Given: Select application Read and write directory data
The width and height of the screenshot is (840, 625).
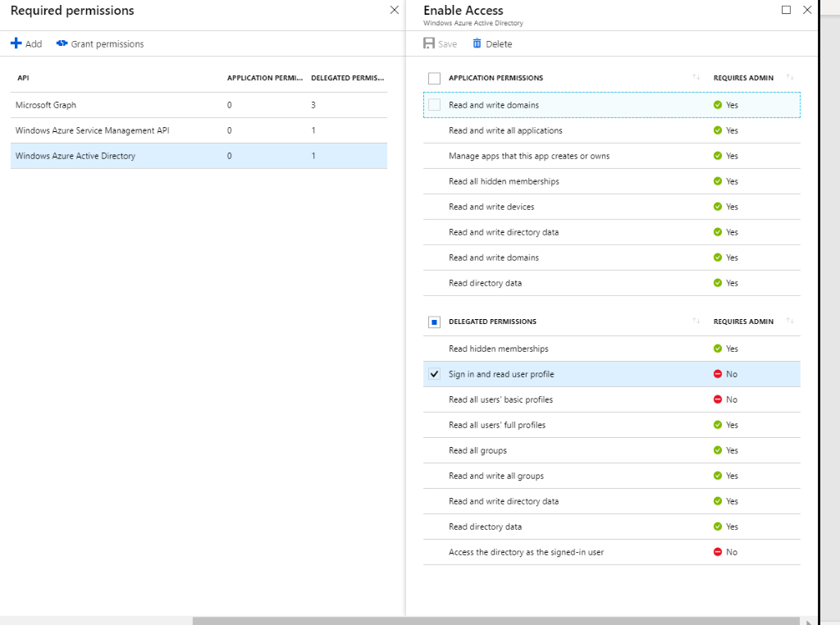Looking at the screenshot, I should pyautogui.click(x=612, y=232).
